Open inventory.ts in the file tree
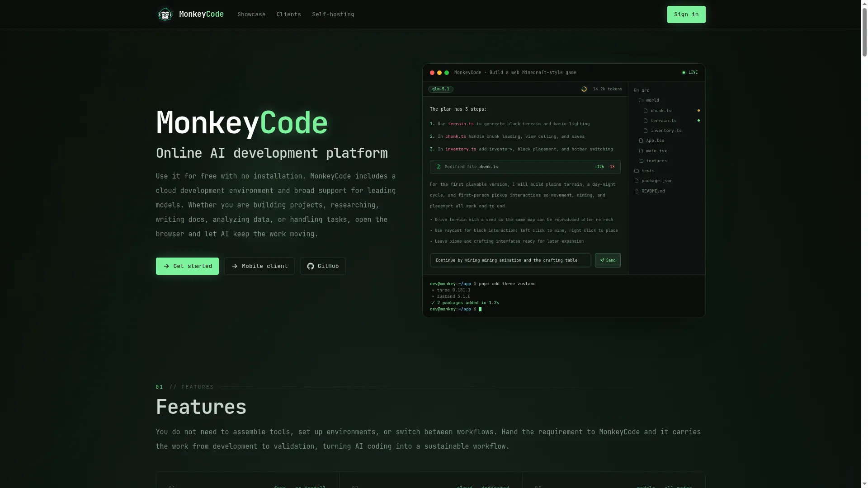Screen dimensions: 868x488 (x=663, y=131)
